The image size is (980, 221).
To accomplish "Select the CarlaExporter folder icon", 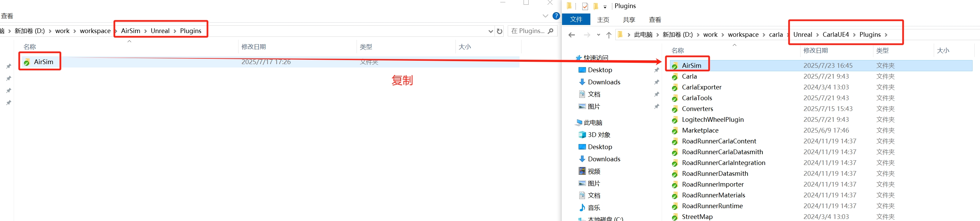I will (x=674, y=87).
